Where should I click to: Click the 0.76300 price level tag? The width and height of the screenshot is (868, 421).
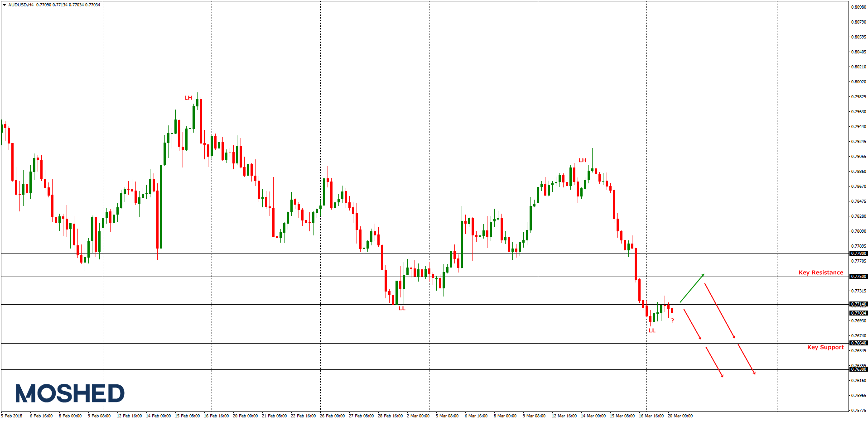pyautogui.click(x=858, y=368)
